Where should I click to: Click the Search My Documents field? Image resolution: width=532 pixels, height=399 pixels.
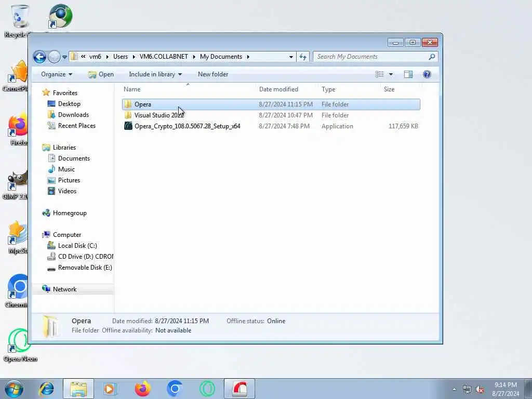(376, 57)
